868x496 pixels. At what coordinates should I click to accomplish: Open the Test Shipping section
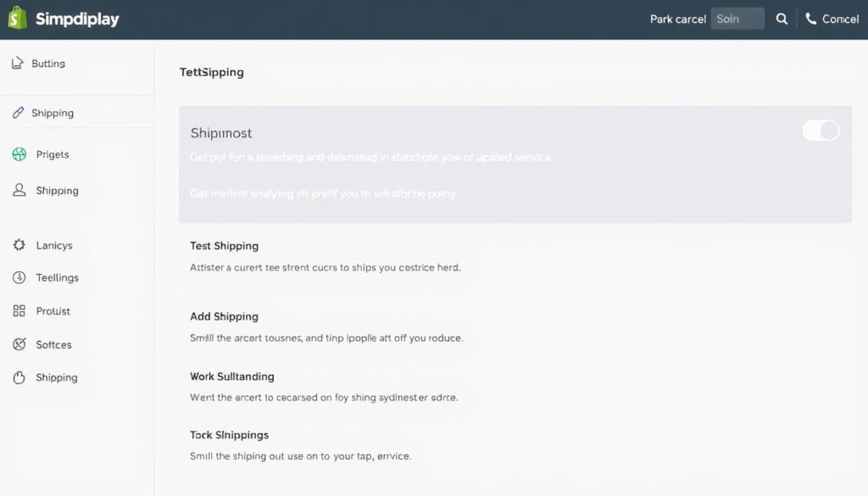point(224,246)
